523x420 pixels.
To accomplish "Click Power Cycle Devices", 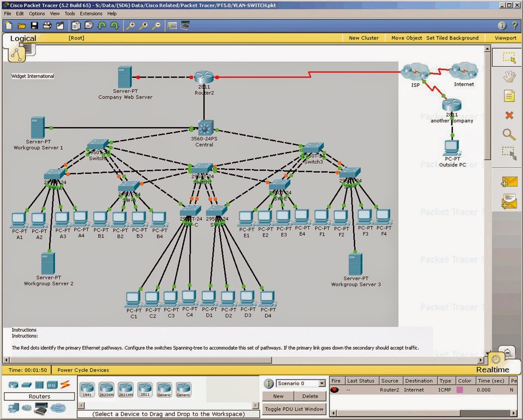I will coord(83,369).
